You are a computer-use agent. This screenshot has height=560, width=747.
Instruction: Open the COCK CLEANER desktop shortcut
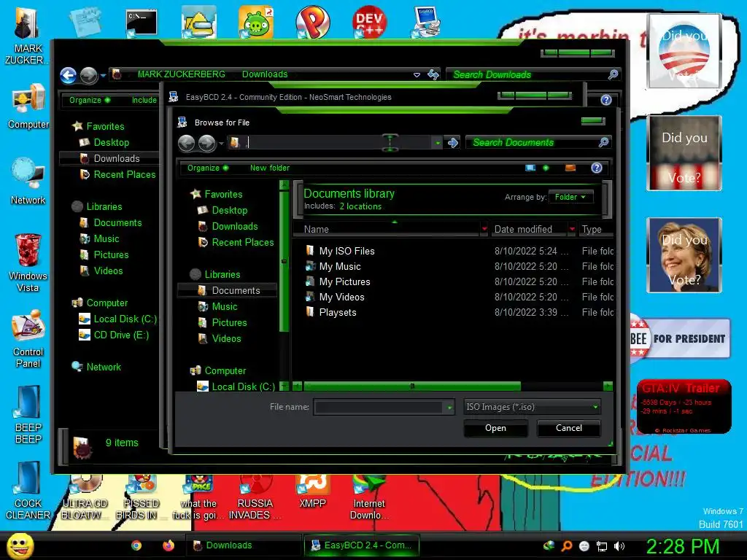tap(28, 491)
